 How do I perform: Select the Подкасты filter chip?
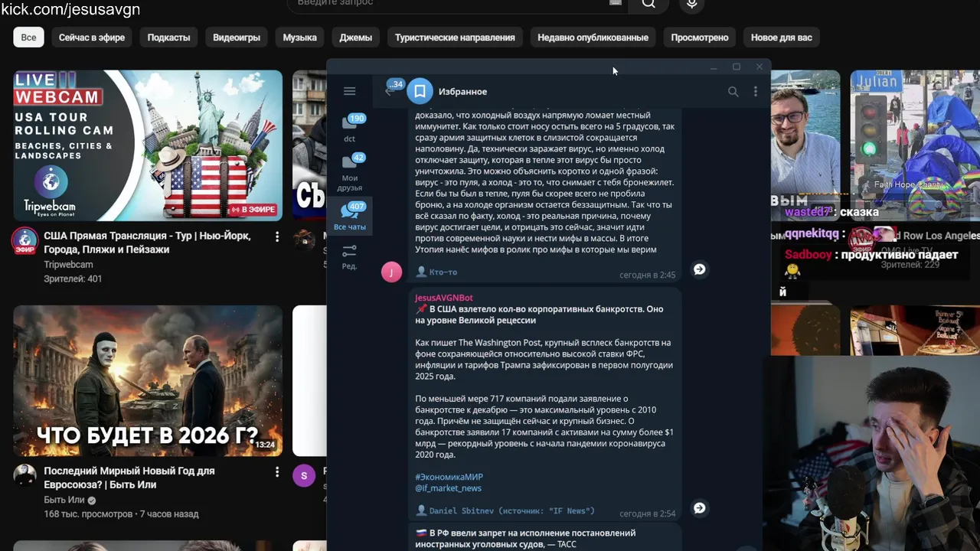[x=168, y=37]
